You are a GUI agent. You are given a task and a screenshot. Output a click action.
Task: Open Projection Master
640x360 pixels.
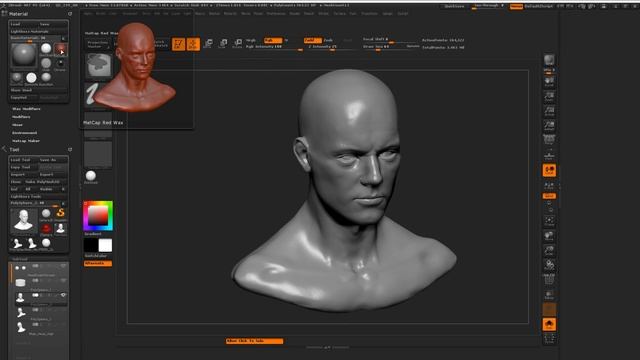tap(98, 44)
